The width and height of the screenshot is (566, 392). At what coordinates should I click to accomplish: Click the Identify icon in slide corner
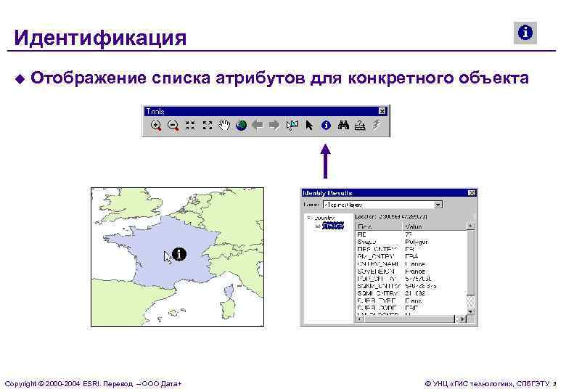[x=525, y=33]
